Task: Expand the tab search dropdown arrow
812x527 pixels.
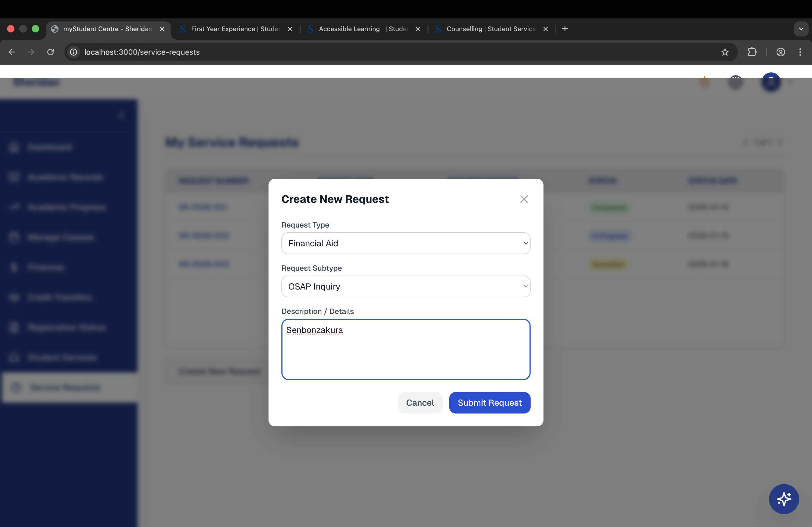Action: tap(801, 29)
